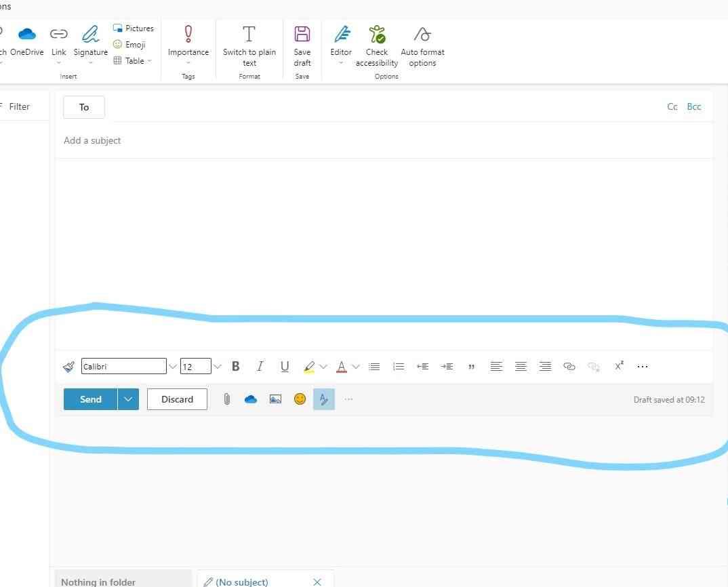Screen dimensions: 728x587
Task: Center align text
Action: point(521,367)
